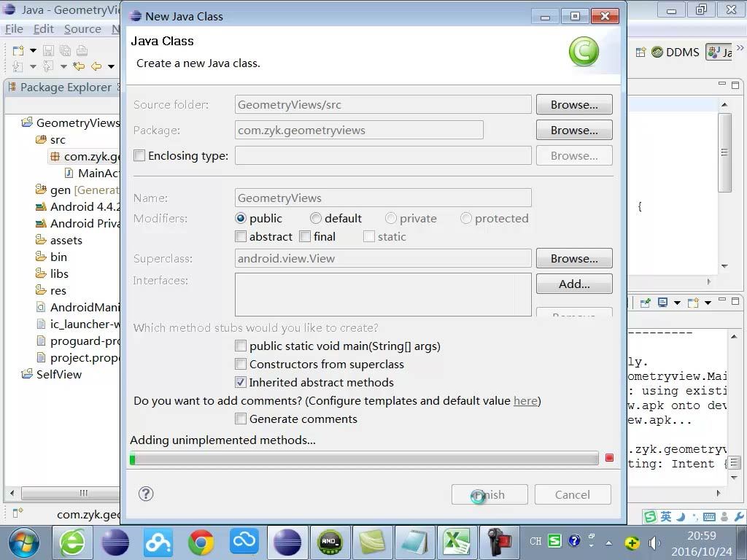Screen dimensions: 747x560
Task: Open the Android terminal taskbar icon
Action: coord(330,542)
